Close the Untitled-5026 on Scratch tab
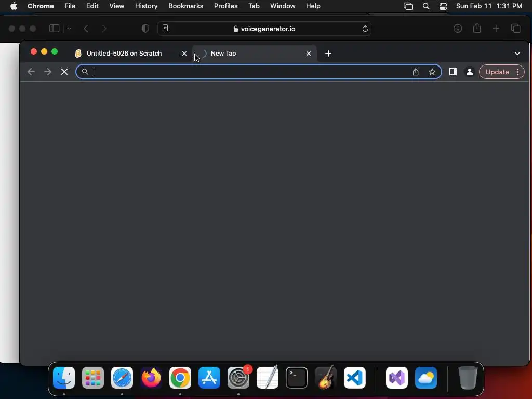Viewport: 532px width, 399px height. pyautogui.click(x=184, y=54)
